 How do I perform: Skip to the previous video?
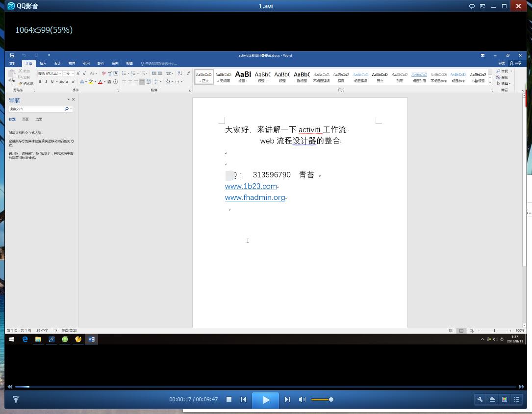[x=243, y=400]
